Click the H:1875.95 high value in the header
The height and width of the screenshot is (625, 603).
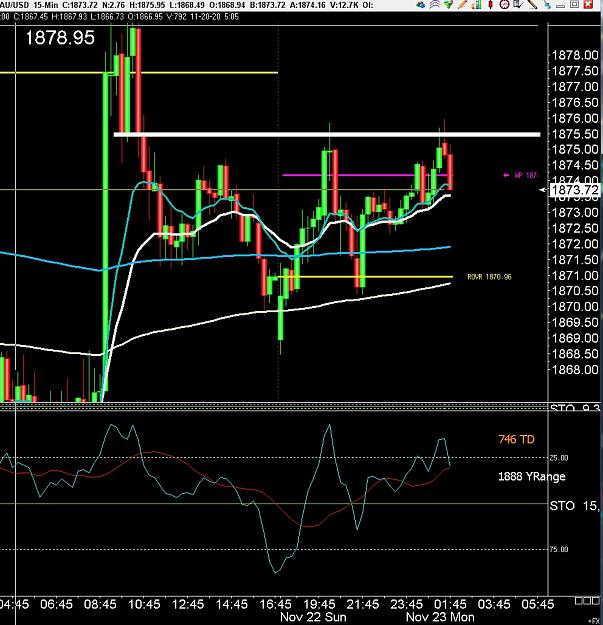tap(148, 5)
